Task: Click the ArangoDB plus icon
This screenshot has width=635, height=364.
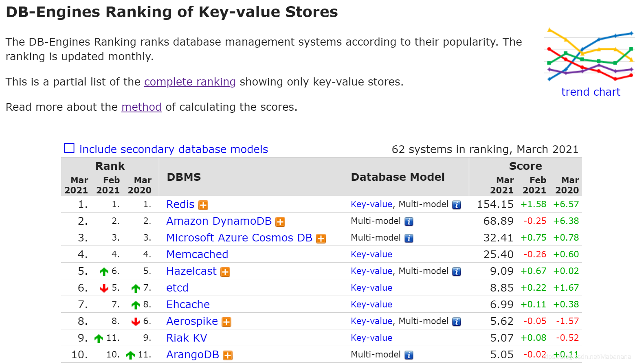Action: click(228, 355)
